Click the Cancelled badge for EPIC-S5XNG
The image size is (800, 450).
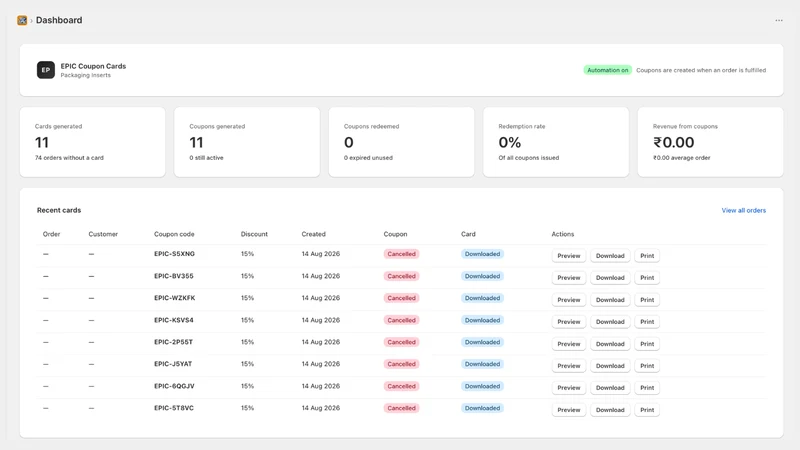click(x=402, y=254)
